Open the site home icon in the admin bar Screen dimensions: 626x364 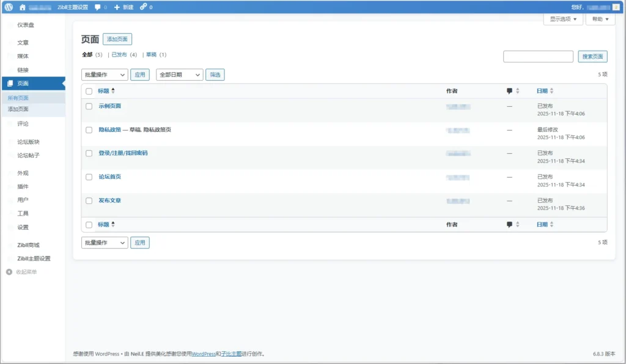coord(23,7)
